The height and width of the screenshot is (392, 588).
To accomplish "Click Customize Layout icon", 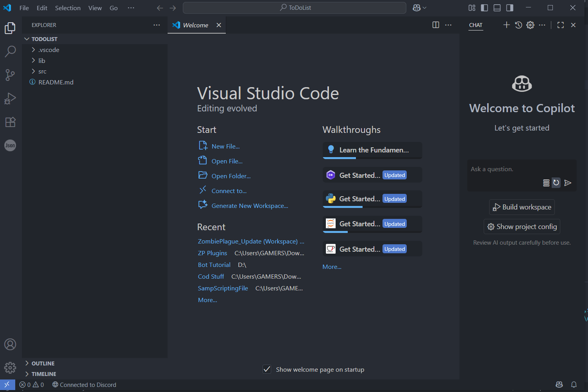I will point(472,8).
